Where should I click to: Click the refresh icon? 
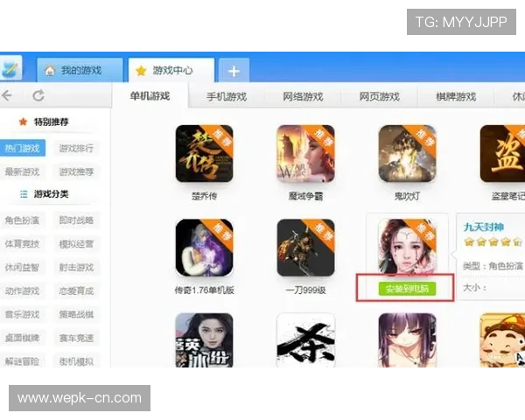[38, 95]
